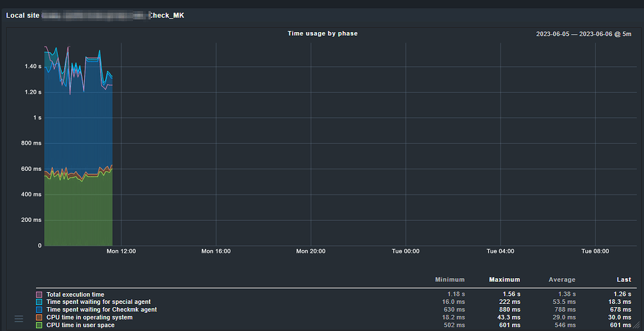Image resolution: width=644 pixels, height=331 pixels.
Task: Click the date range 2023-06-05 — 2023-06-06 label
Action: click(584, 34)
